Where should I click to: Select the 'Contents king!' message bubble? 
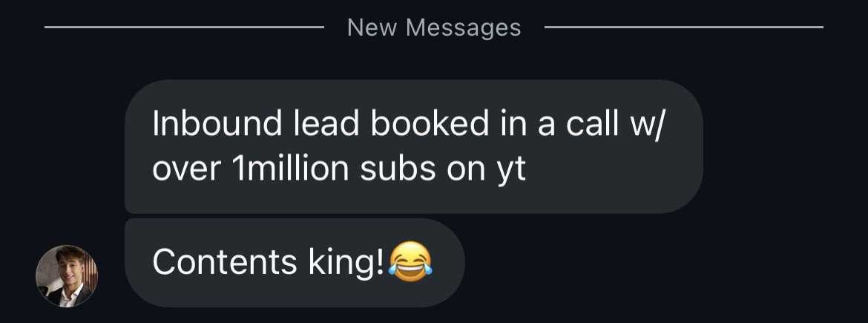[295, 263]
